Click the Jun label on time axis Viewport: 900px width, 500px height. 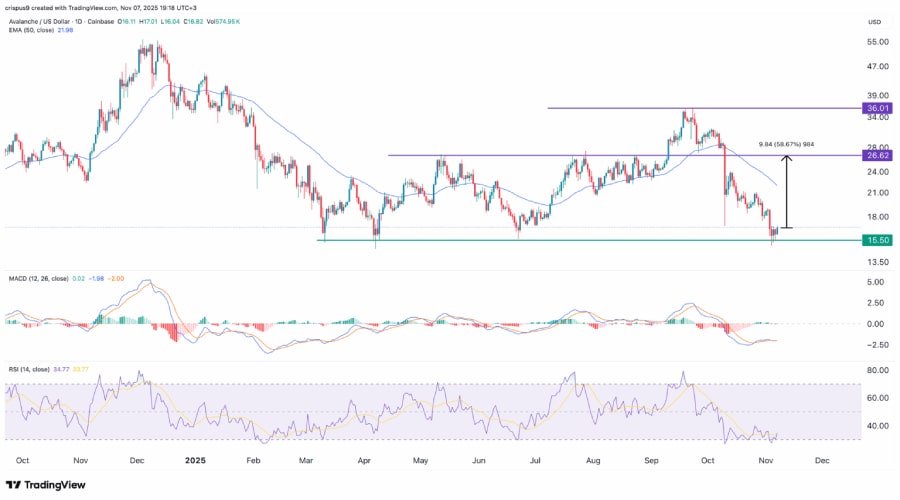479,460
